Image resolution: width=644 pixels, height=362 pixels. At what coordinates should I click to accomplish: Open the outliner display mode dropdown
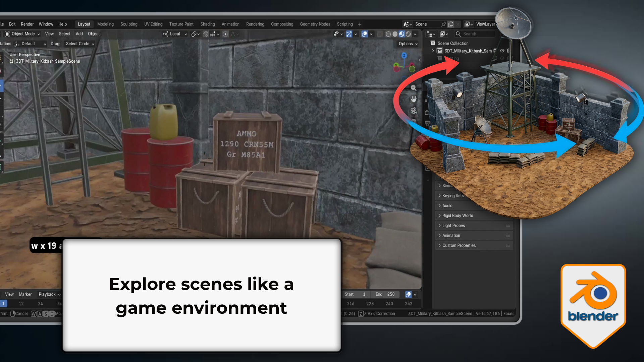431,34
